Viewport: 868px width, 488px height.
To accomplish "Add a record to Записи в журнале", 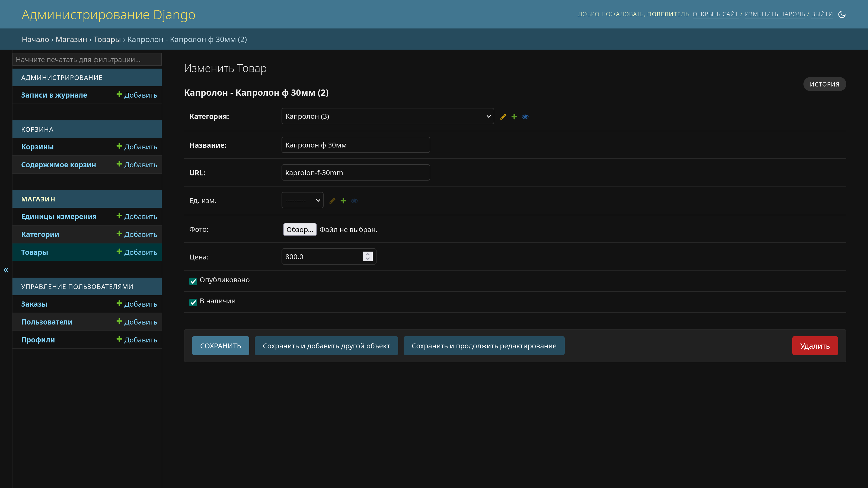I will coord(137,95).
